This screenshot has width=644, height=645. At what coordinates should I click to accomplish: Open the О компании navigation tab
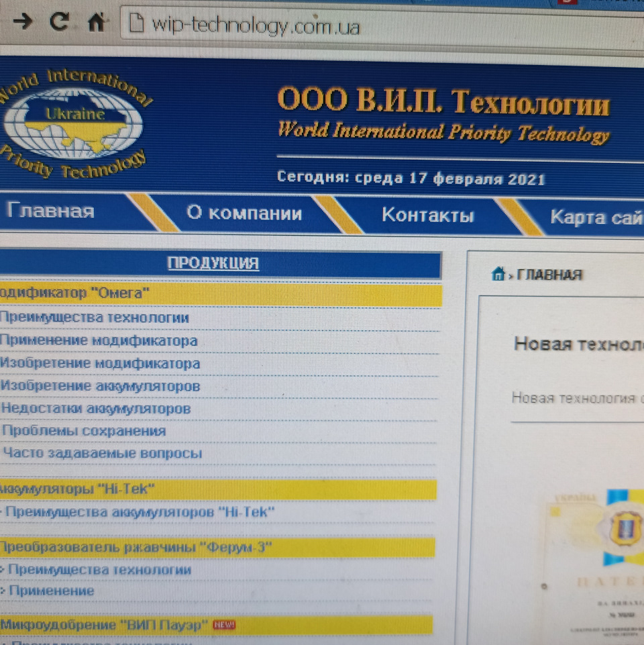coord(244,213)
